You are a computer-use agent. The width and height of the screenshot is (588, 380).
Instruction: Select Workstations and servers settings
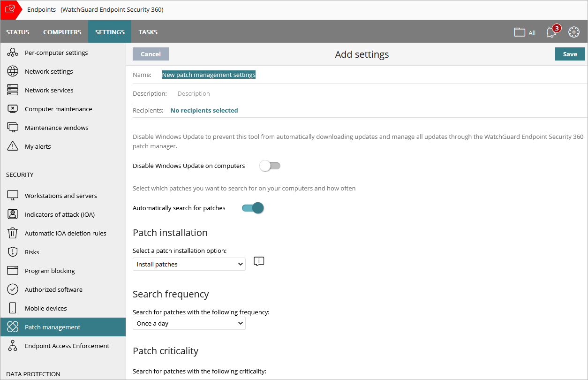[63, 196]
